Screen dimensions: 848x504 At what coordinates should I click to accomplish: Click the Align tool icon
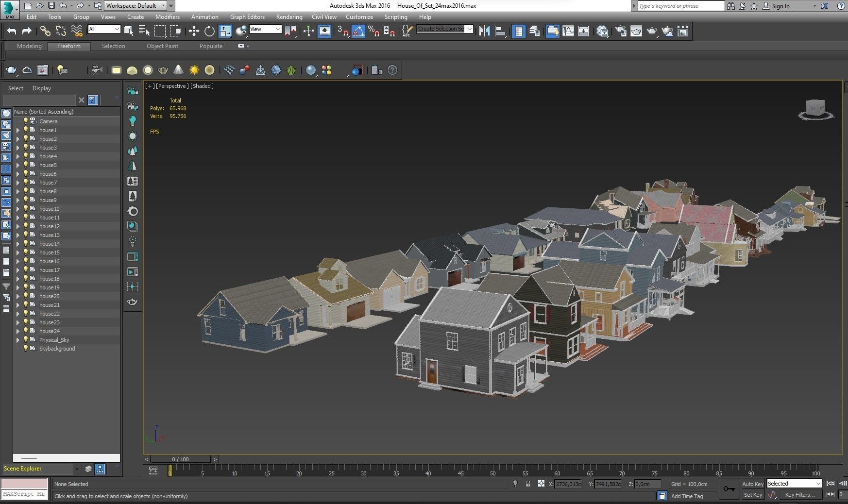(500, 31)
